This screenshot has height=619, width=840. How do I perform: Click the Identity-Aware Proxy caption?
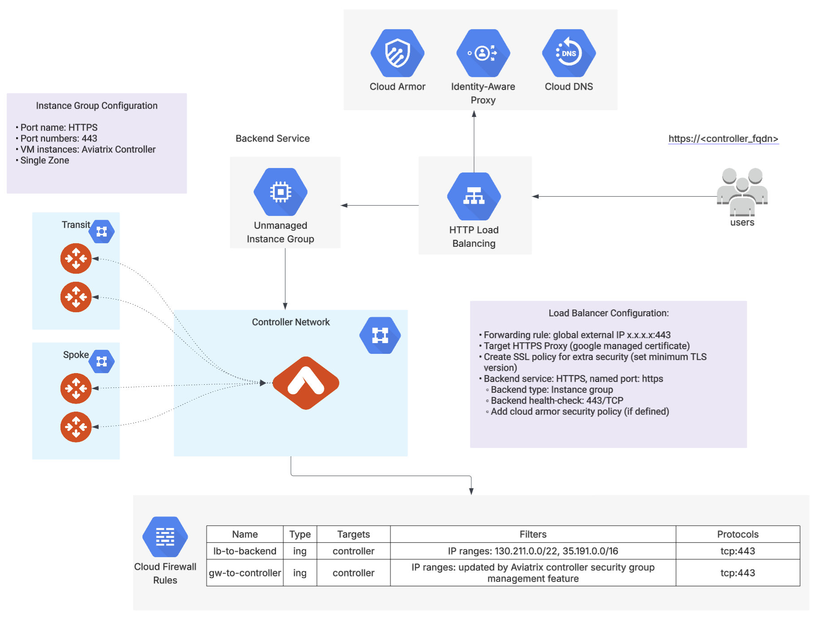(x=483, y=93)
